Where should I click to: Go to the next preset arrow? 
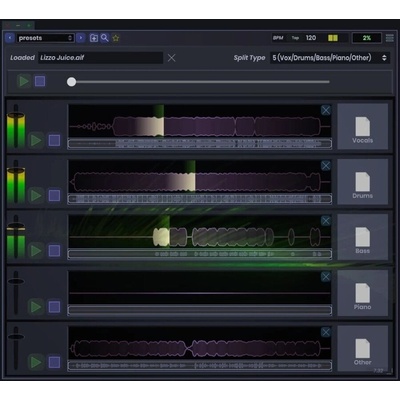pyautogui.click(x=81, y=38)
